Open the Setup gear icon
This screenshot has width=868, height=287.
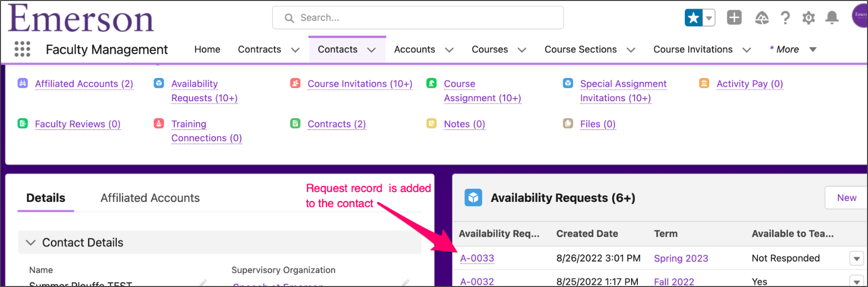point(809,18)
